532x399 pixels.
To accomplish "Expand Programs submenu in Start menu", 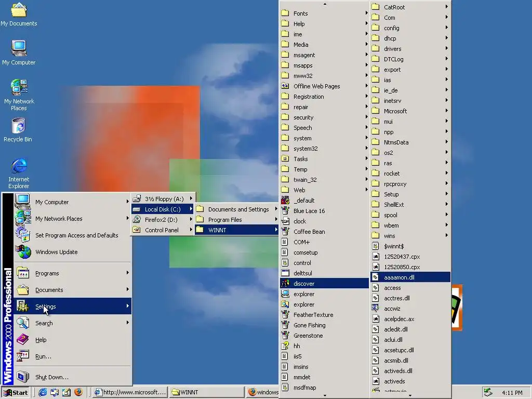I will pyautogui.click(x=73, y=273).
